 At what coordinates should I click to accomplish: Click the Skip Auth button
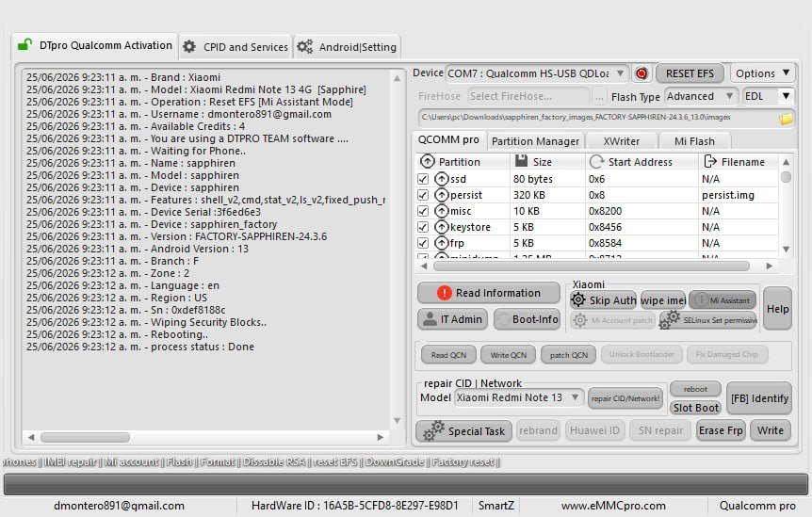(603, 300)
